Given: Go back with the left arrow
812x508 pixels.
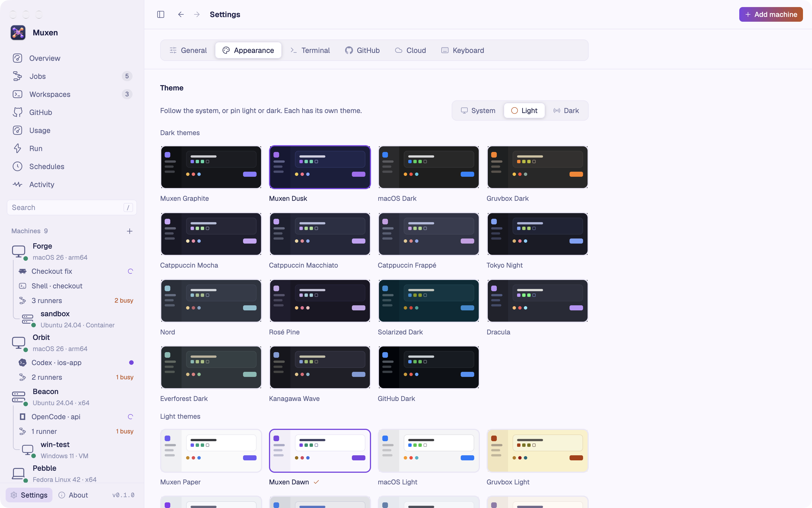Looking at the screenshot, I should [x=181, y=14].
